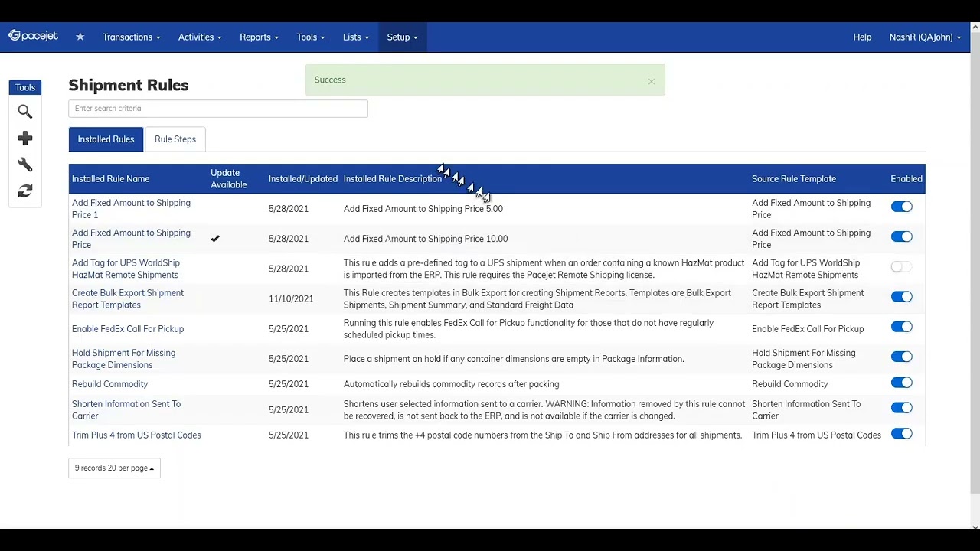980x551 pixels.
Task: Select the 11/10/2021 date cell
Action: tap(291, 299)
